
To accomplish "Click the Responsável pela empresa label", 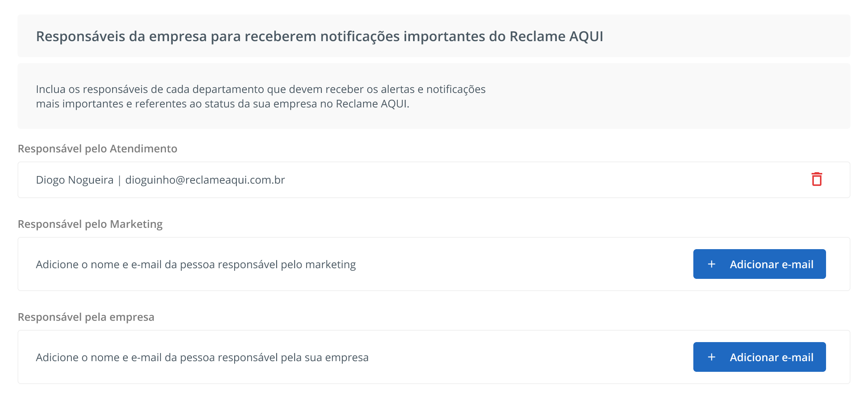I will 86,317.
